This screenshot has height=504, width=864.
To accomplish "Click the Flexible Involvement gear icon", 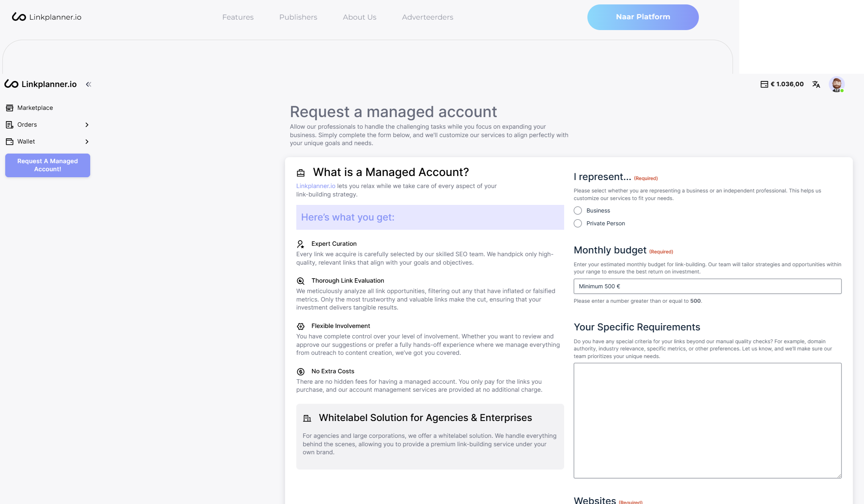I will [x=301, y=326].
